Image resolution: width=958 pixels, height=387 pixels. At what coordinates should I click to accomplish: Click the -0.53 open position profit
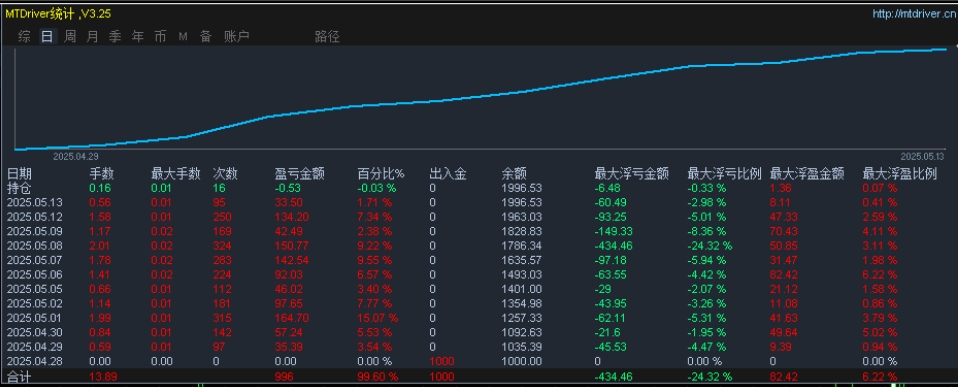pyautogui.click(x=287, y=188)
